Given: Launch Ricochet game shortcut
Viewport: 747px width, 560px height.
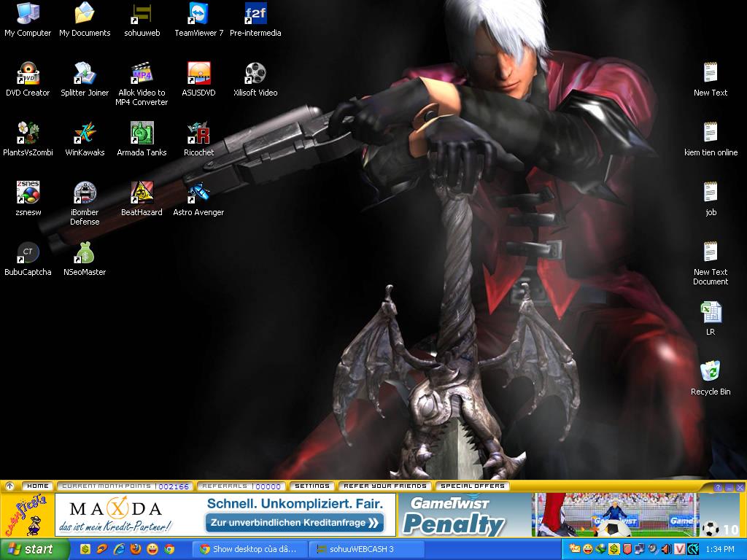Looking at the screenshot, I should [198, 139].
